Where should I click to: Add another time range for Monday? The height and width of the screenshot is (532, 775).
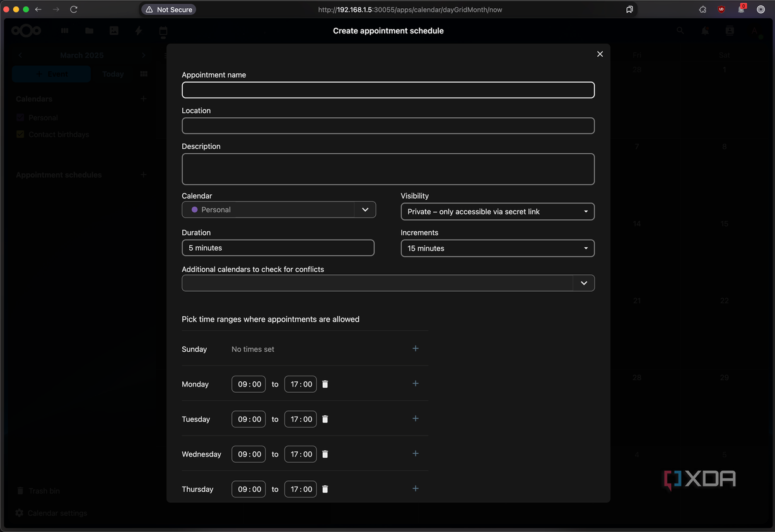coord(416,383)
